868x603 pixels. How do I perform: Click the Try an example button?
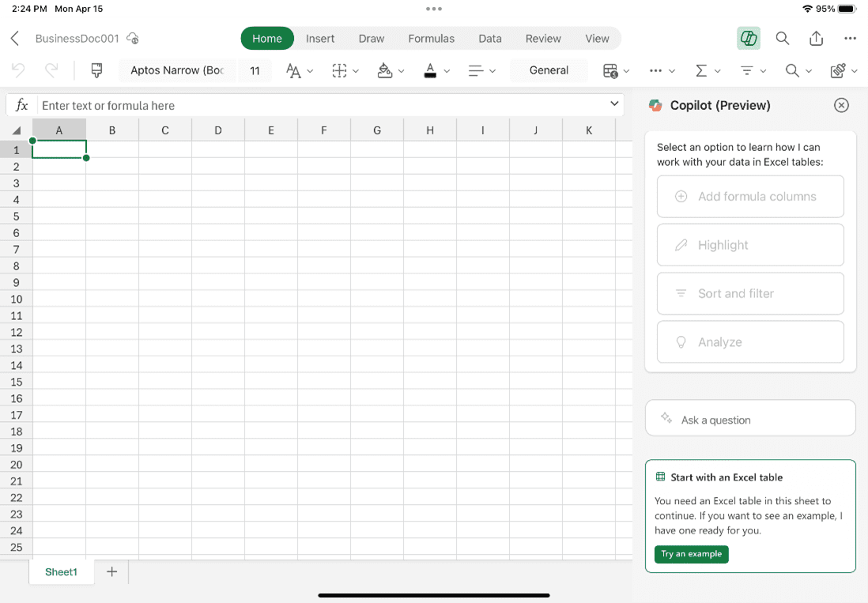691,554
